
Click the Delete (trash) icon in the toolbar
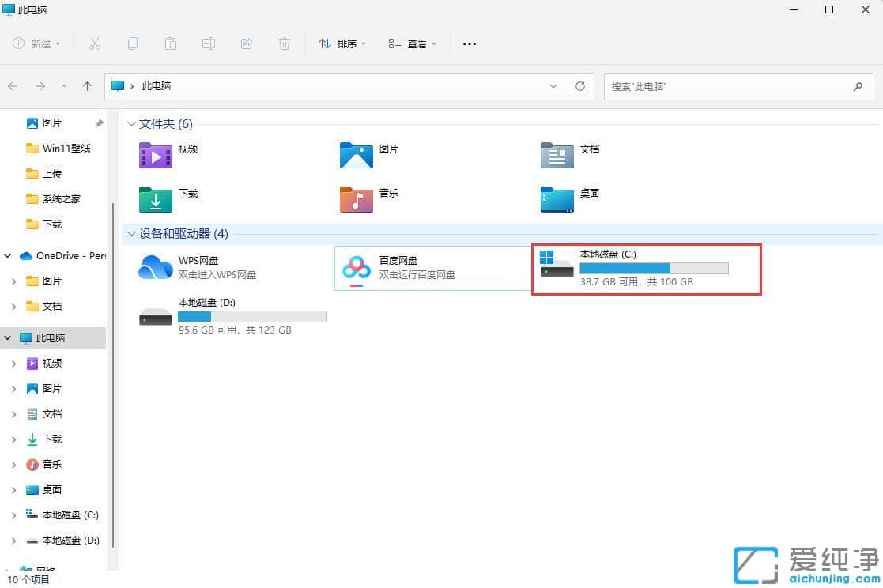coord(285,43)
